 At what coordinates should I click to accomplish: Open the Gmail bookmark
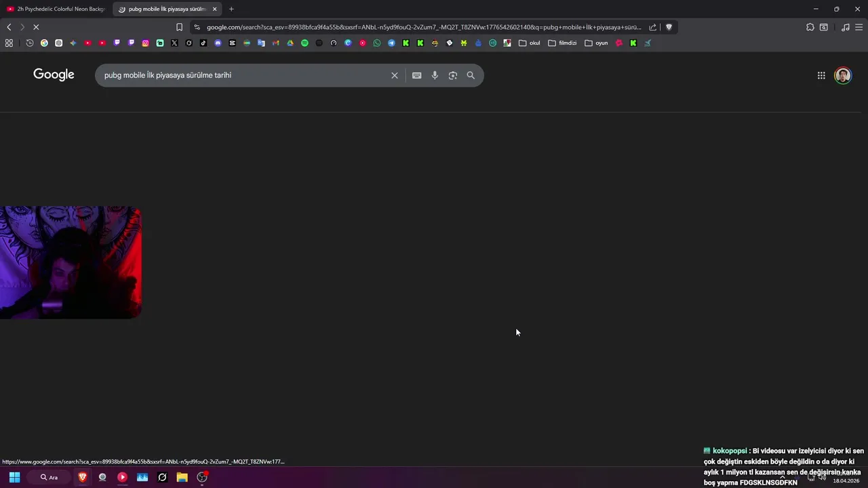point(275,43)
